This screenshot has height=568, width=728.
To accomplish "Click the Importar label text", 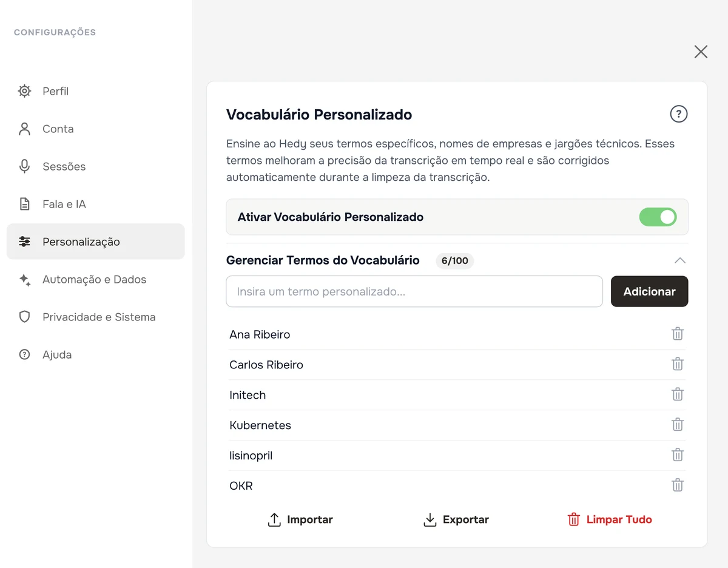I will tap(309, 519).
